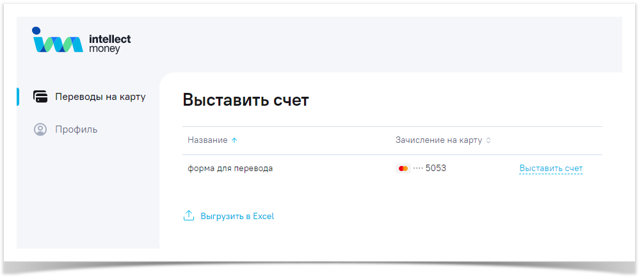The height and width of the screenshot is (280, 644).
Task: Click the Выставить счет page heading
Action: [246, 100]
